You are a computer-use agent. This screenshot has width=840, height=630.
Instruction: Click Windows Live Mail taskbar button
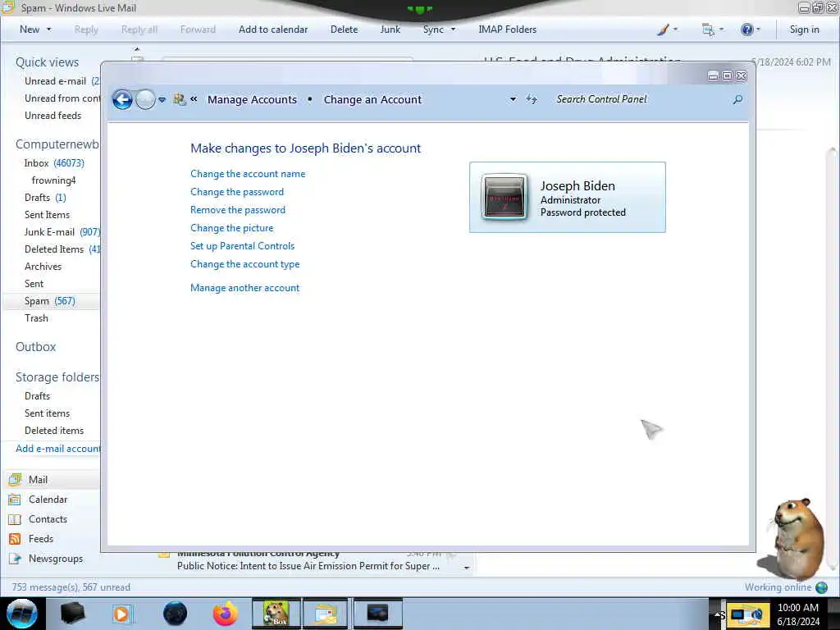(x=326, y=614)
